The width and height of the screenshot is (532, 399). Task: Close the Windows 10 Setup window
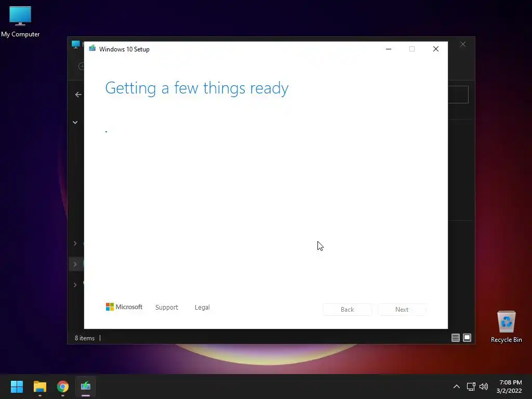(x=436, y=49)
